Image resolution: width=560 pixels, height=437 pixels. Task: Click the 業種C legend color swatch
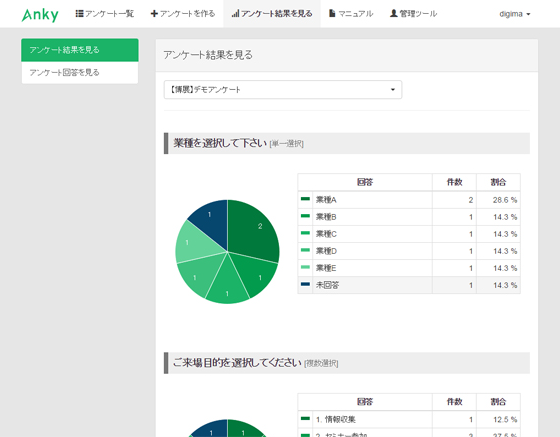[305, 233]
